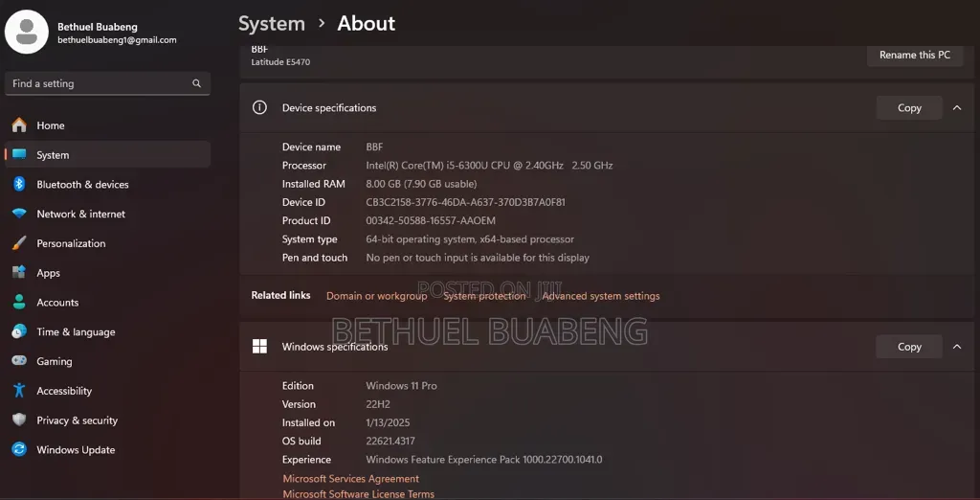Click the search magnifier icon
This screenshot has height=500, width=980.
coord(196,83)
